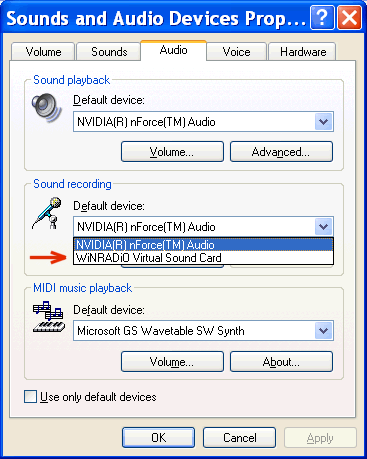Choose NVIDIA(R) nForce(TM) Audio from the open list

[x=203, y=245]
